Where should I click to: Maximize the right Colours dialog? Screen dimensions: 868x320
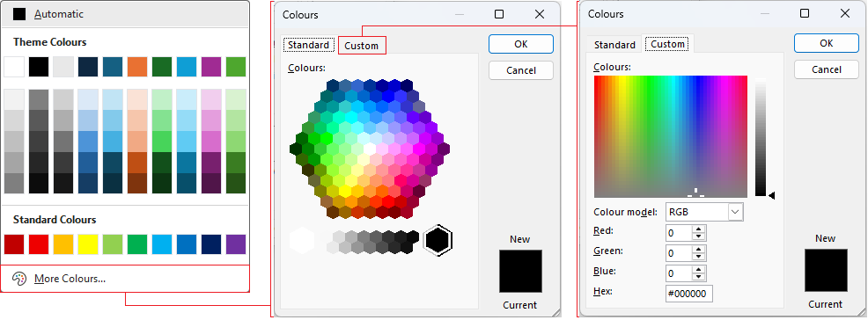click(x=805, y=13)
